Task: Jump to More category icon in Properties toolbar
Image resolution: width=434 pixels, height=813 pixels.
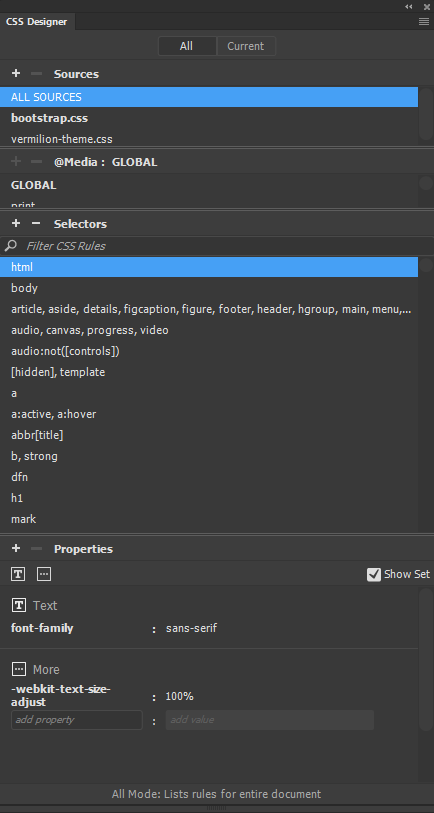Action: click(x=44, y=574)
